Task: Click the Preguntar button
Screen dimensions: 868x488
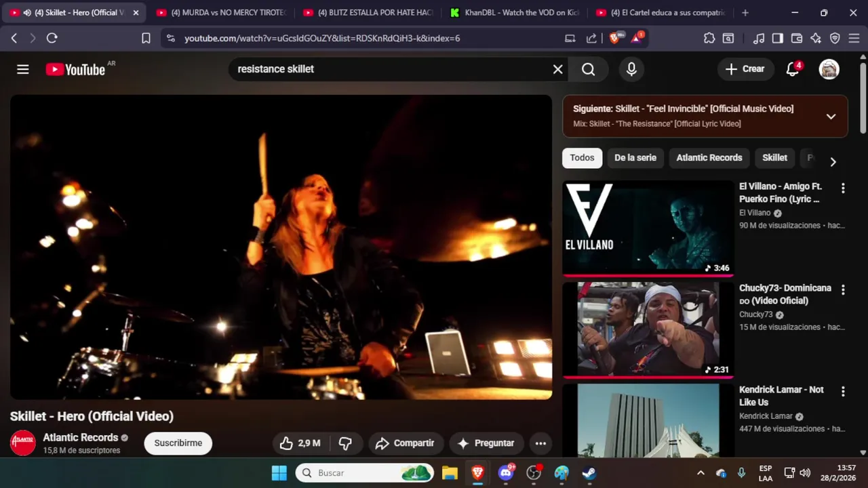Action: tap(486, 443)
